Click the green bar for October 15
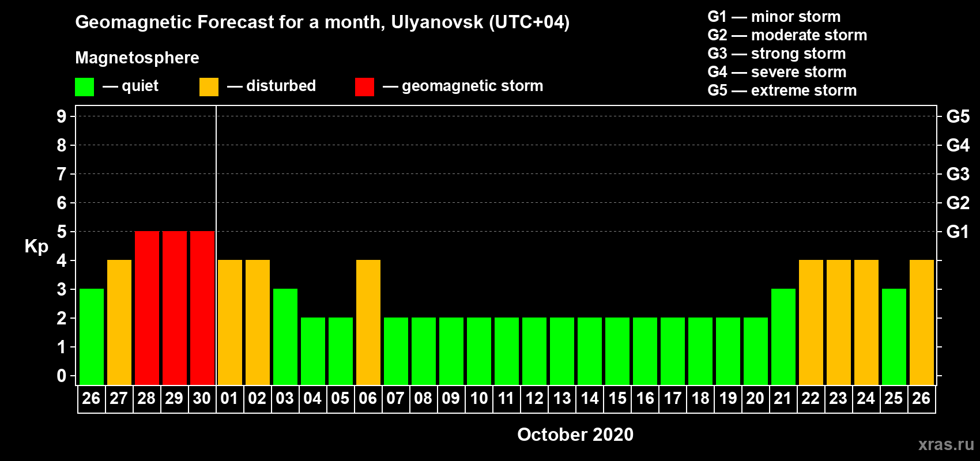The height and width of the screenshot is (461, 980). pyautogui.click(x=617, y=352)
